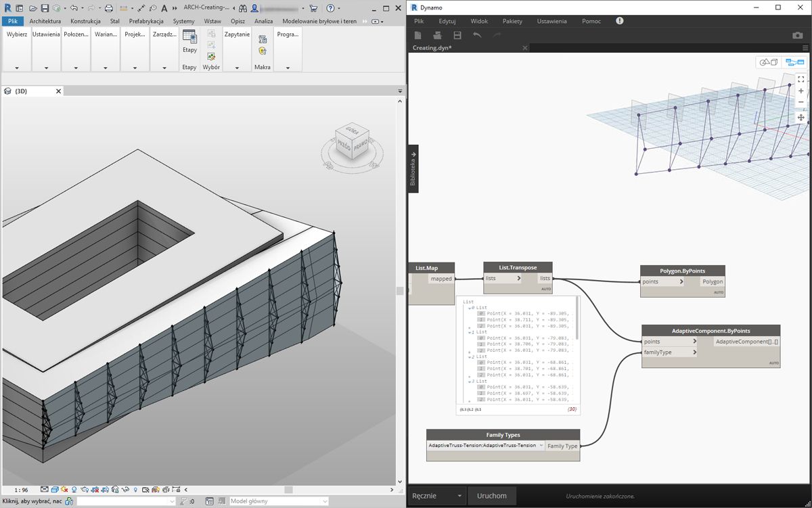Open the Ręcznie run mode dropdown
The image size is (812, 508).
click(x=437, y=496)
